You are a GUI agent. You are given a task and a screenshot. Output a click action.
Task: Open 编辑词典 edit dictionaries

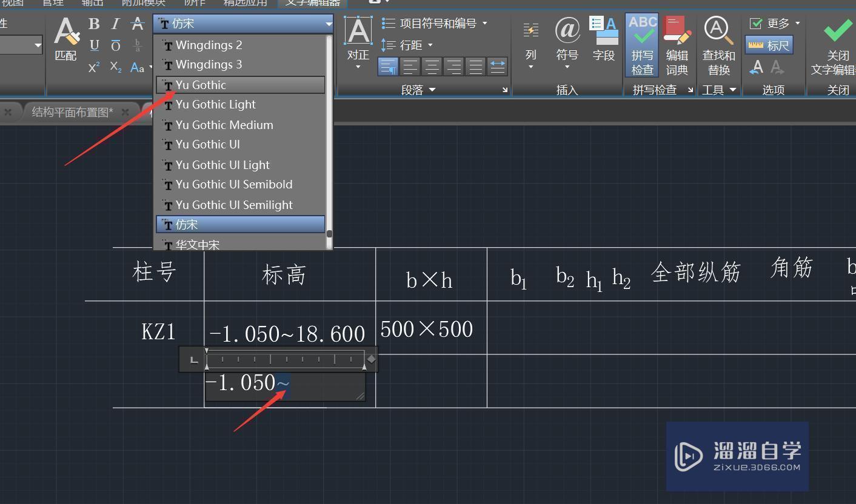point(677,45)
